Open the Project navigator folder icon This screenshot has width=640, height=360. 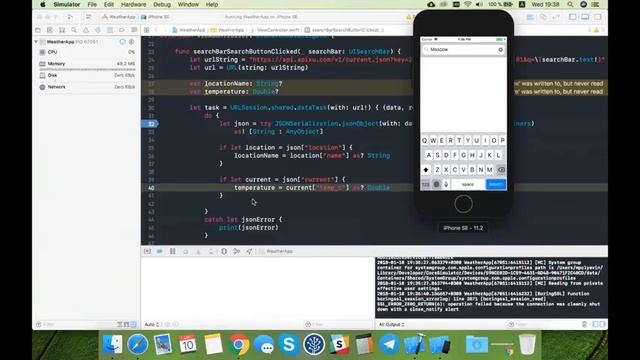38,30
